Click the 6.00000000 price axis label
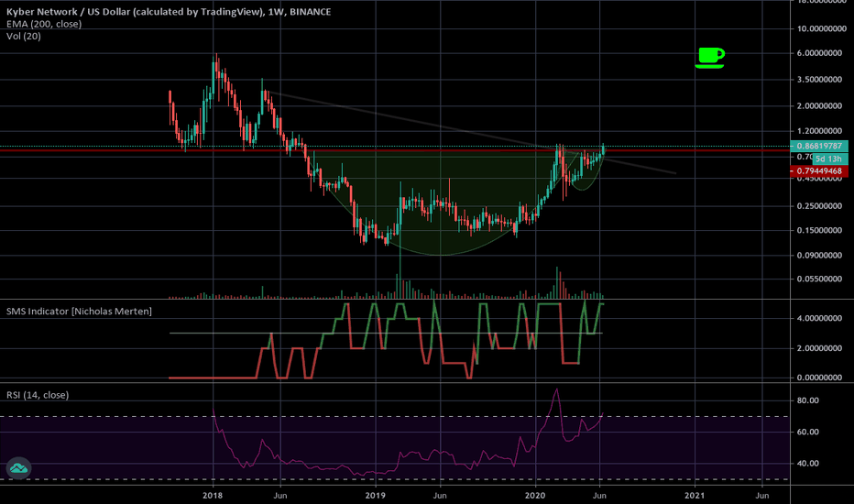 pos(819,53)
